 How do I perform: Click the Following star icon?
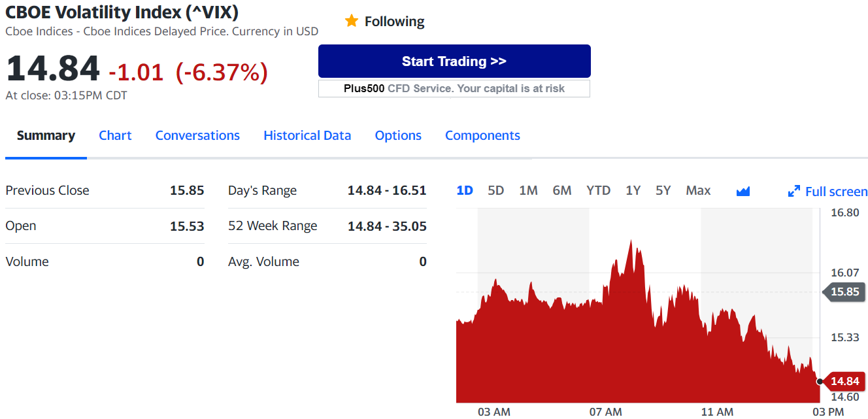pos(352,21)
